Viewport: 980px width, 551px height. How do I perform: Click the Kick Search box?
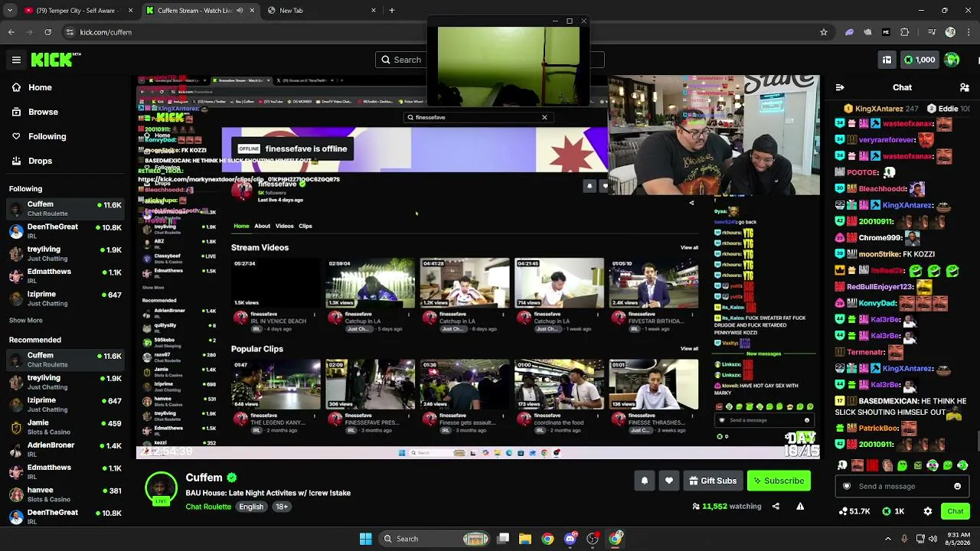490,60
